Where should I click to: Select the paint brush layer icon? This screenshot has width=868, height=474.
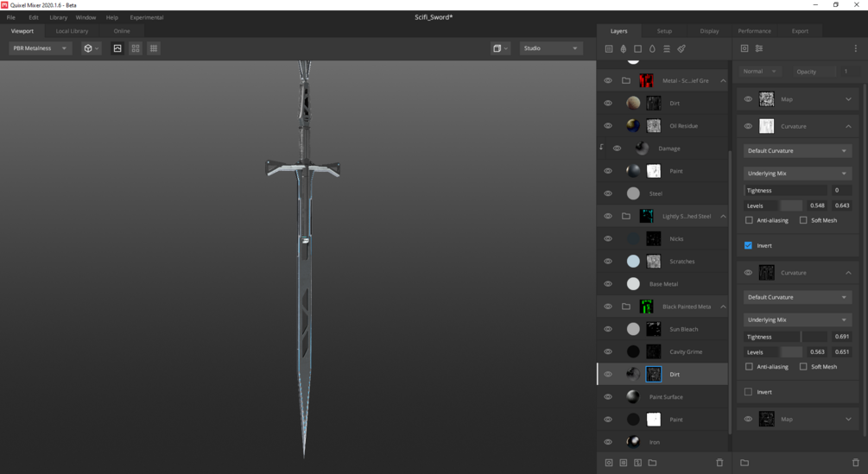(681, 48)
